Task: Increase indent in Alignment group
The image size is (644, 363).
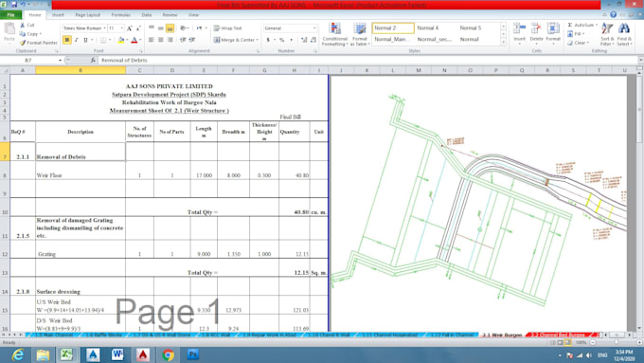Action: 192,40
